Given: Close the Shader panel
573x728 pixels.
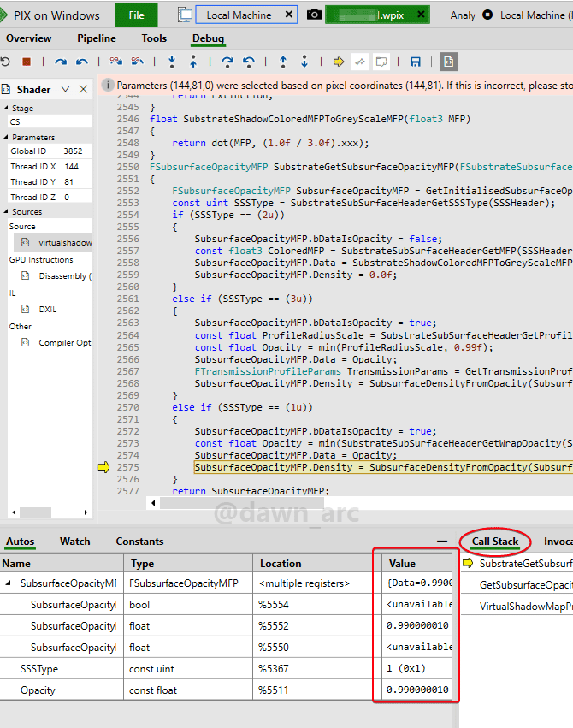Looking at the screenshot, I should point(84,89).
